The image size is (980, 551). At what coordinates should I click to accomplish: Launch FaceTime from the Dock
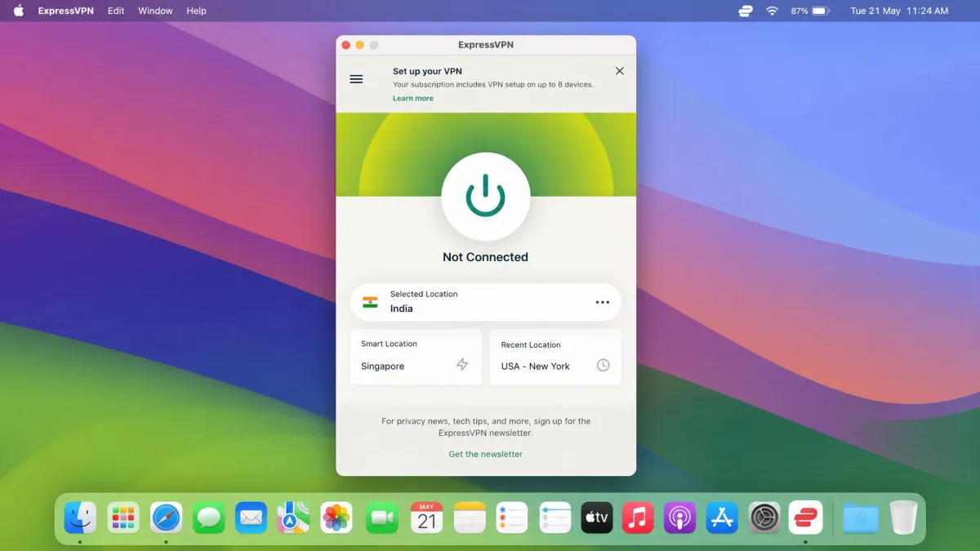click(382, 518)
